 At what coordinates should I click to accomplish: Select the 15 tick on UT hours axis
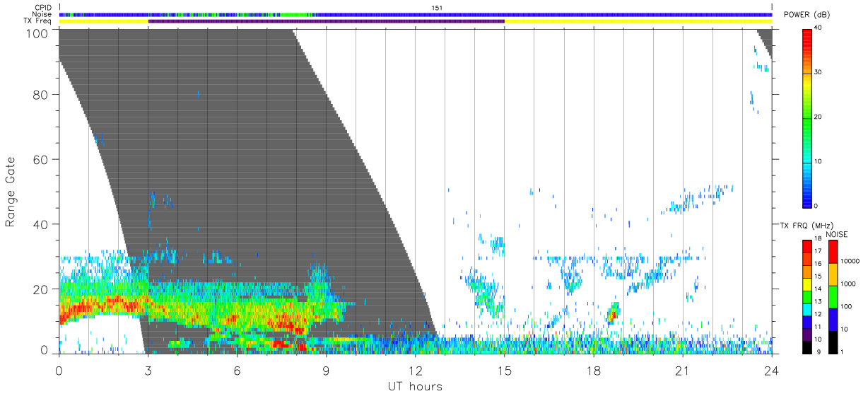point(505,370)
